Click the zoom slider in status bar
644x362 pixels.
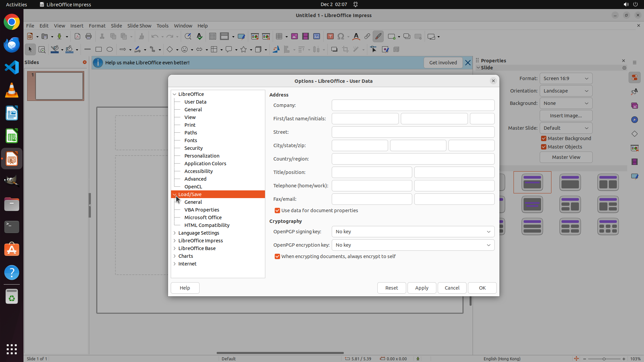pyautogui.click(x=604, y=359)
